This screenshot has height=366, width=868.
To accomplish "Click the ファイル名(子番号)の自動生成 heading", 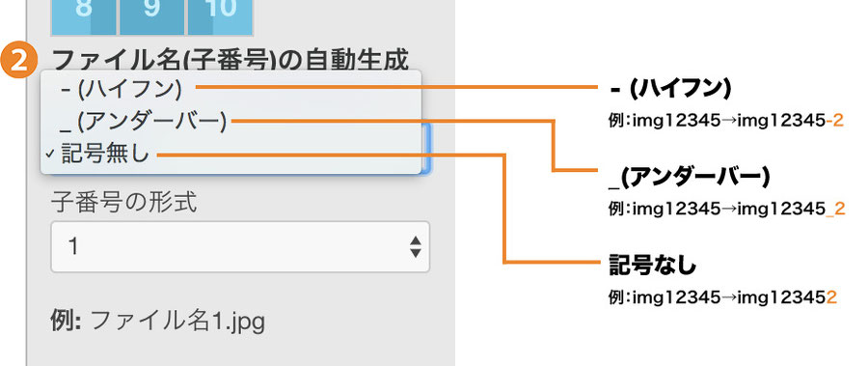I will (x=230, y=59).
